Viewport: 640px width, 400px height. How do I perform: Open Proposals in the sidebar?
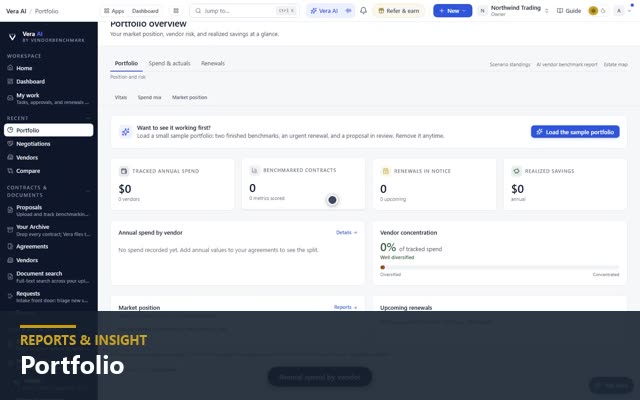coord(49,211)
